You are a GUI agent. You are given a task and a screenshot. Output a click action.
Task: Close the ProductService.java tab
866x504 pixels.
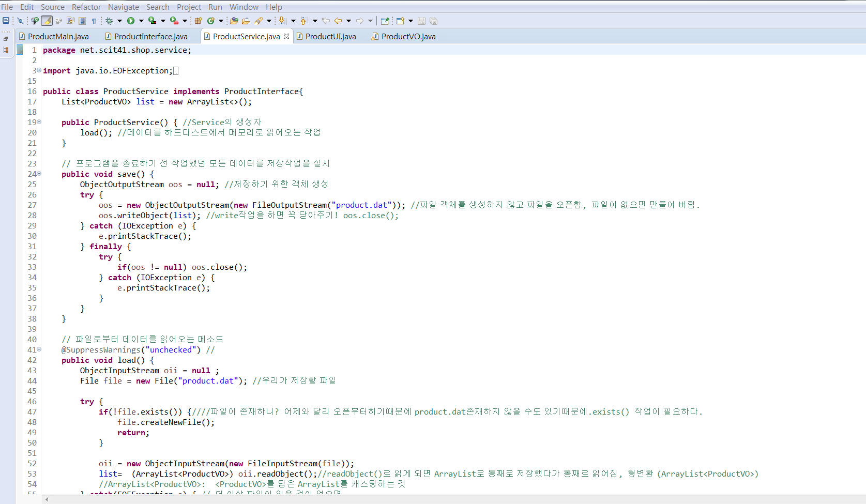click(286, 36)
